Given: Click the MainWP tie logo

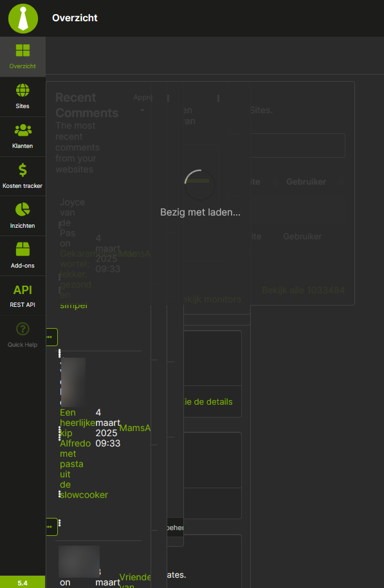Looking at the screenshot, I should point(23,19).
